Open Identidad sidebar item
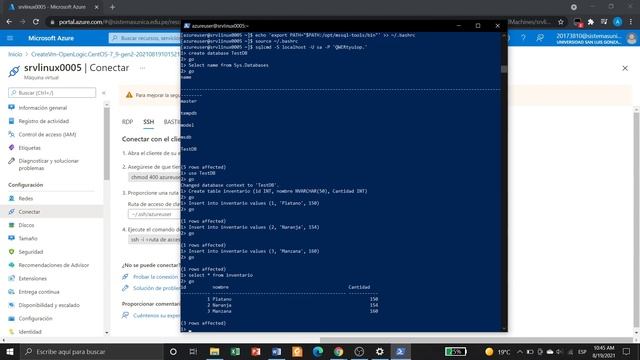 point(30,332)
